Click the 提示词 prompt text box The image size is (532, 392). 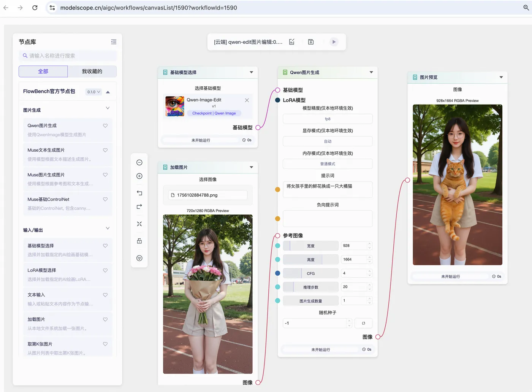(x=328, y=189)
